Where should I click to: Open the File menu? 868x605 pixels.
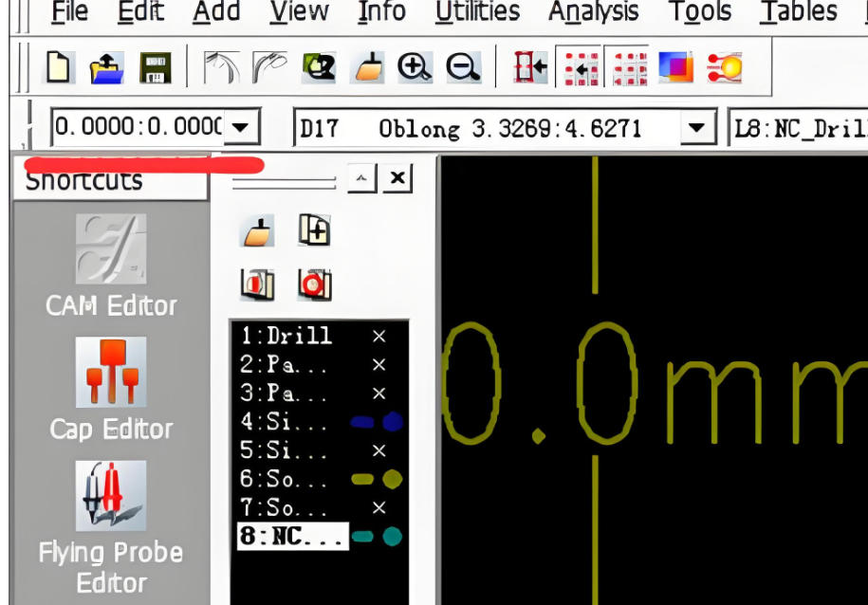[x=69, y=11]
